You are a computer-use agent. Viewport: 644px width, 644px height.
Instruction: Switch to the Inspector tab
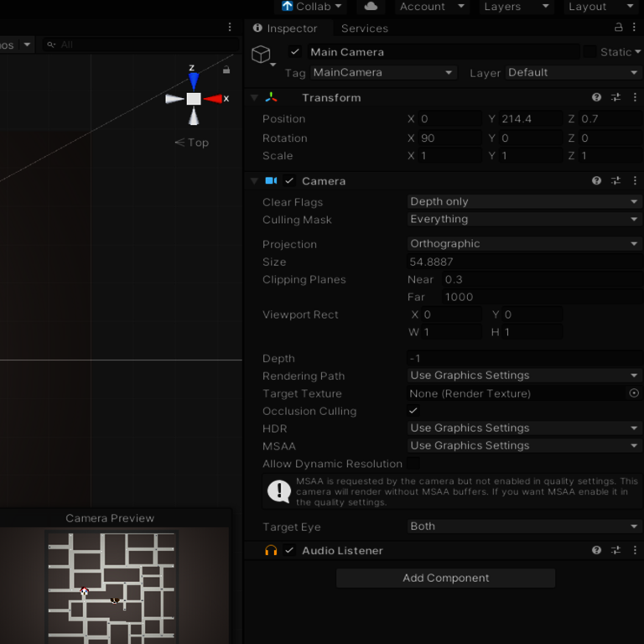[x=285, y=29]
